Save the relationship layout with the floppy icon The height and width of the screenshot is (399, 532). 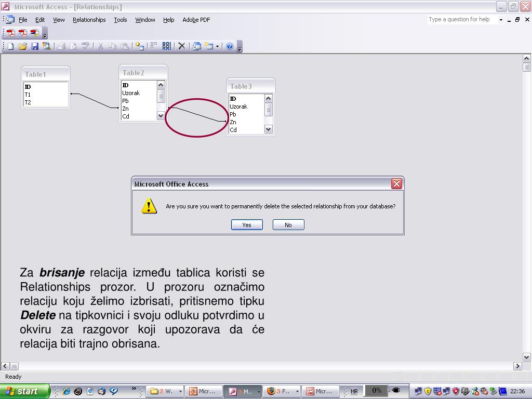(x=35, y=46)
